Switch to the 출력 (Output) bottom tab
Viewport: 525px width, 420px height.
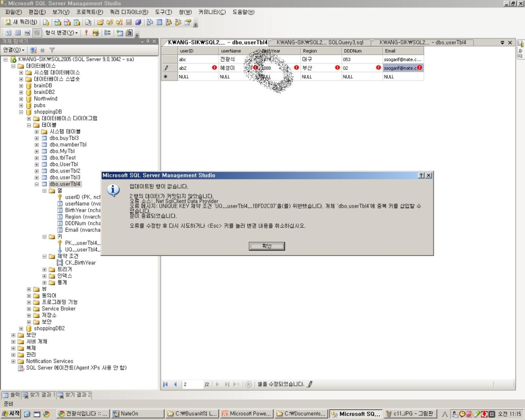pos(11,395)
